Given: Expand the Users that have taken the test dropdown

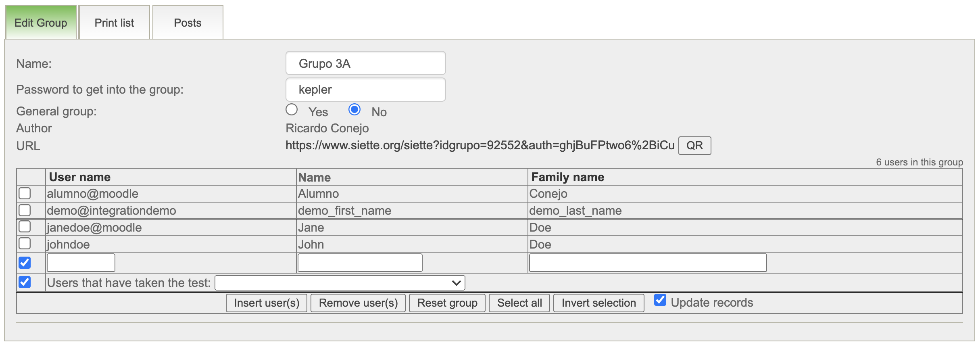Looking at the screenshot, I should pyautogui.click(x=340, y=283).
